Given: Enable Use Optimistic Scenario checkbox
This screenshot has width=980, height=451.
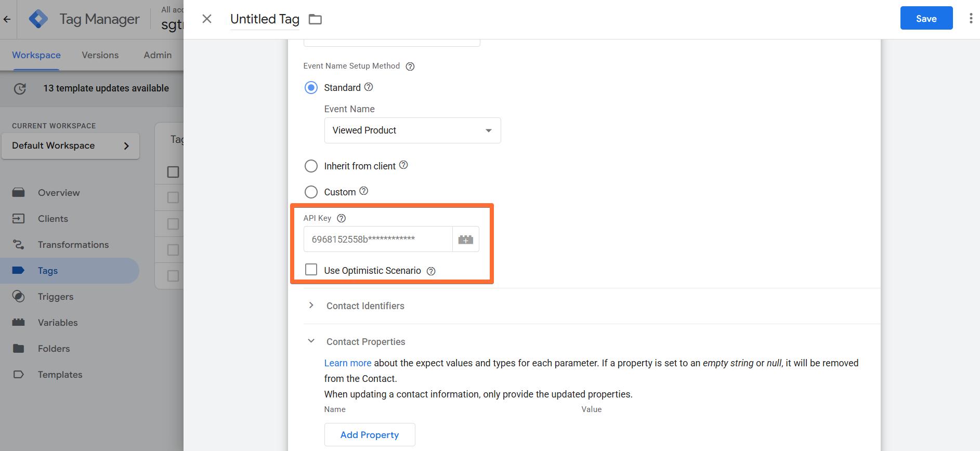Looking at the screenshot, I should 311,270.
